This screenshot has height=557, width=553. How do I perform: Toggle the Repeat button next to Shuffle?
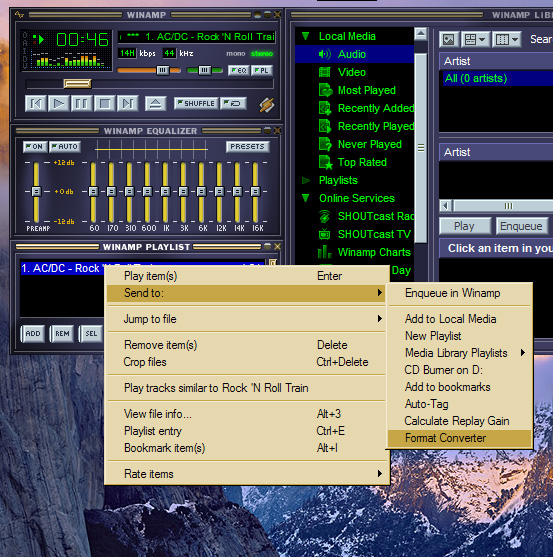coord(233,103)
